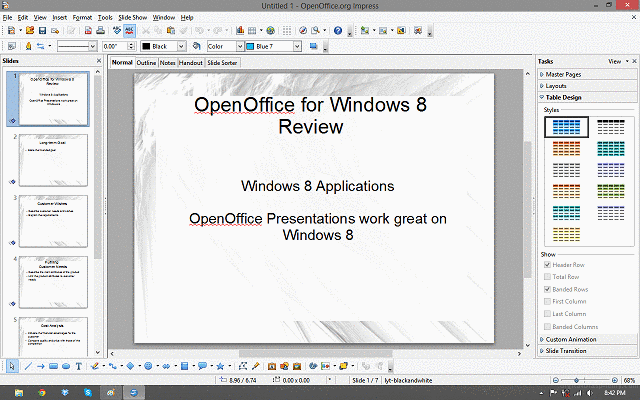
Task: Select the Text tool
Action: (78, 366)
